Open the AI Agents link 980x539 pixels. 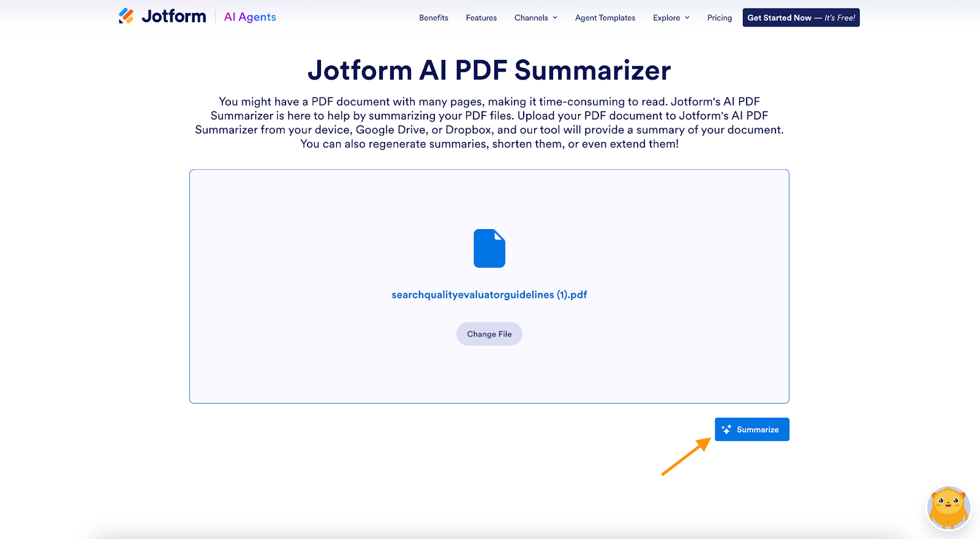click(250, 17)
